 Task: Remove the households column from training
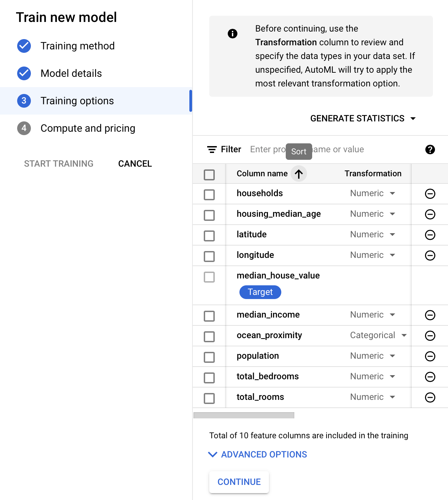430,194
